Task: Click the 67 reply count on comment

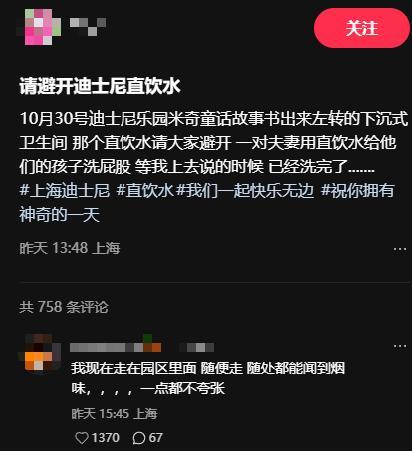Action: coord(156,438)
